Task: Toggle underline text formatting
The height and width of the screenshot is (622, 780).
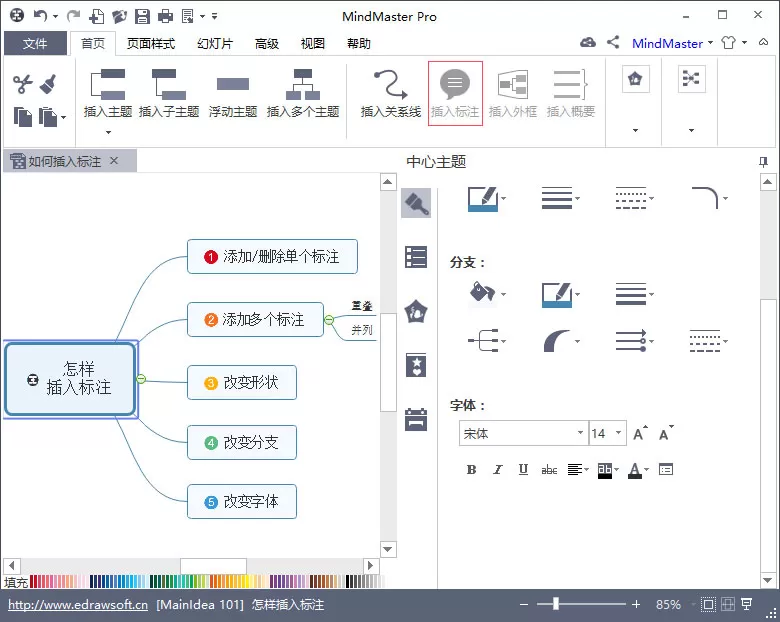Action: point(523,469)
